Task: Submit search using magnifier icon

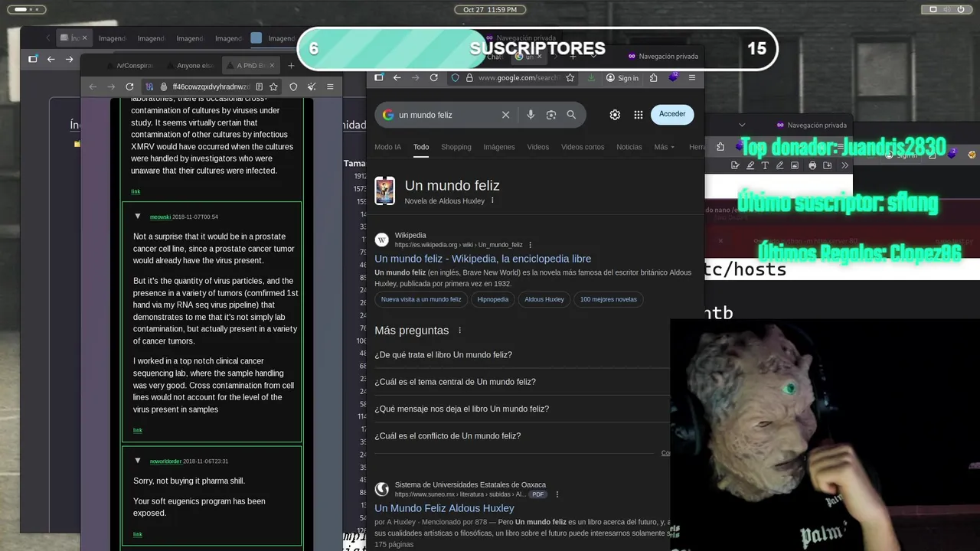Action: tap(571, 115)
